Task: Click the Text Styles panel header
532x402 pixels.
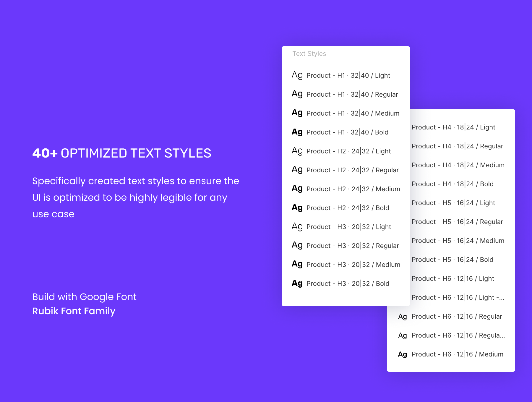Action: coord(309,54)
